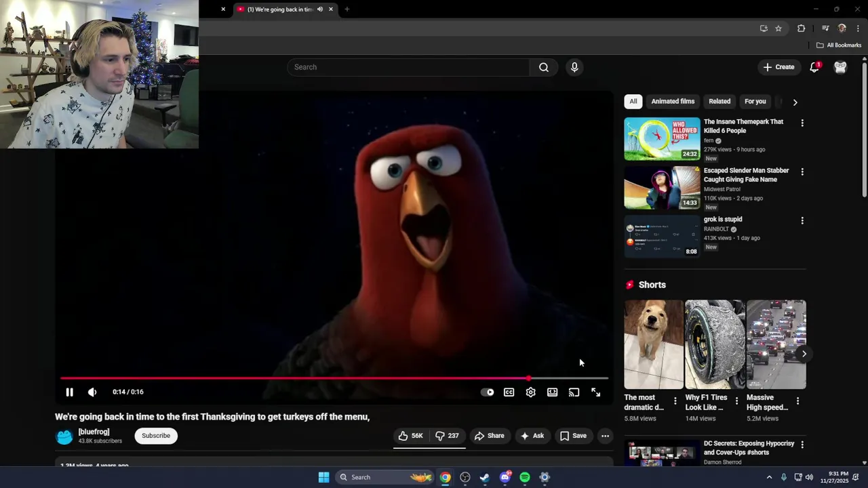Image resolution: width=868 pixels, height=488 pixels.
Task: Open Chrome media controls icon
Action: click(825, 28)
